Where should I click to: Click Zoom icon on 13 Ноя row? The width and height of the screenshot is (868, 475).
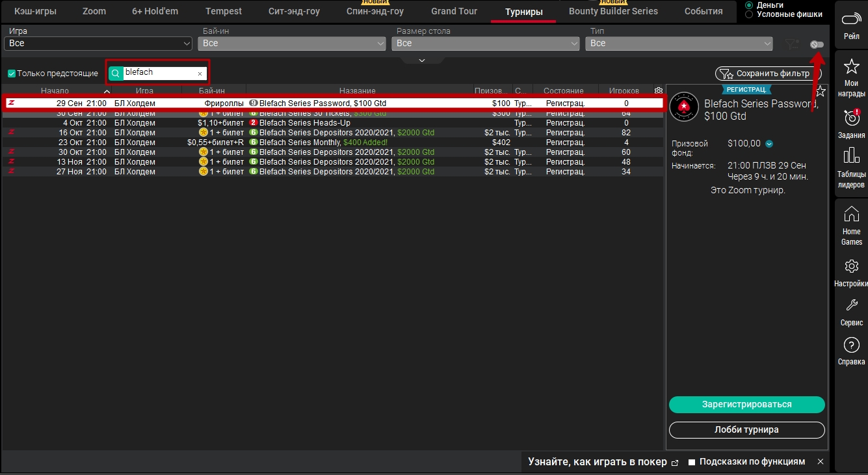11,161
